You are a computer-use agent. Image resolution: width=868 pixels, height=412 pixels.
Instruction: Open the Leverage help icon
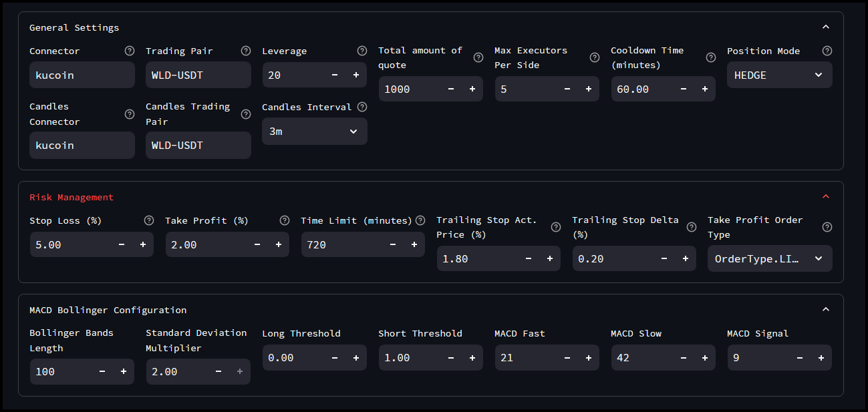pos(361,50)
